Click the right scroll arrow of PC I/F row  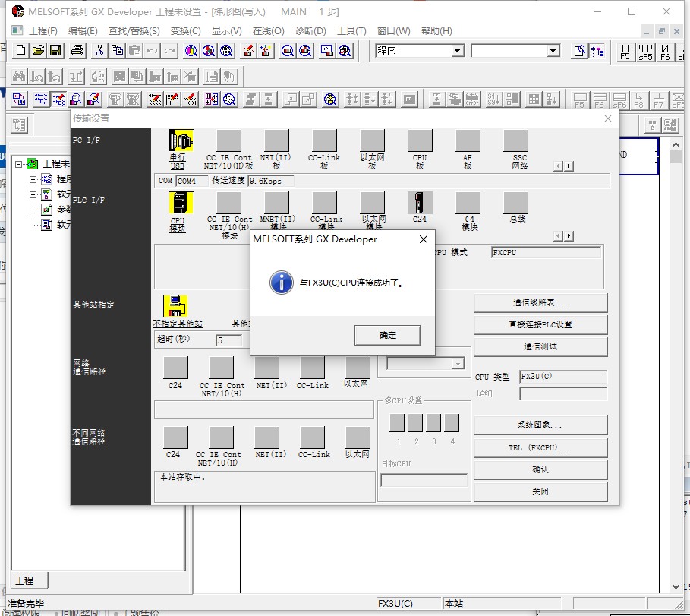click(x=569, y=166)
